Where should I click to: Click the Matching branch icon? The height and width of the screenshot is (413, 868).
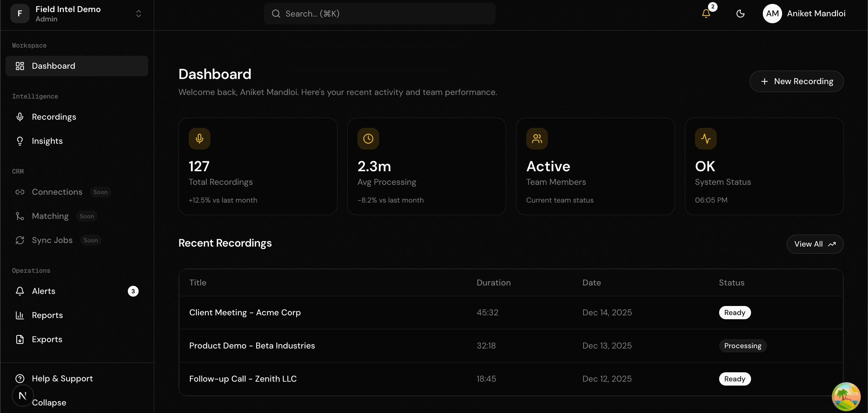tap(20, 216)
